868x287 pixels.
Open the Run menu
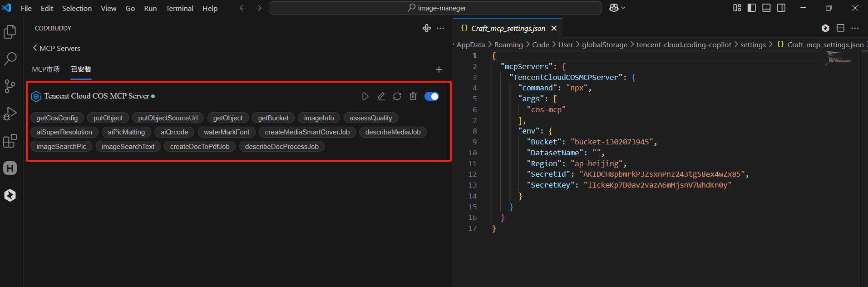(x=150, y=8)
